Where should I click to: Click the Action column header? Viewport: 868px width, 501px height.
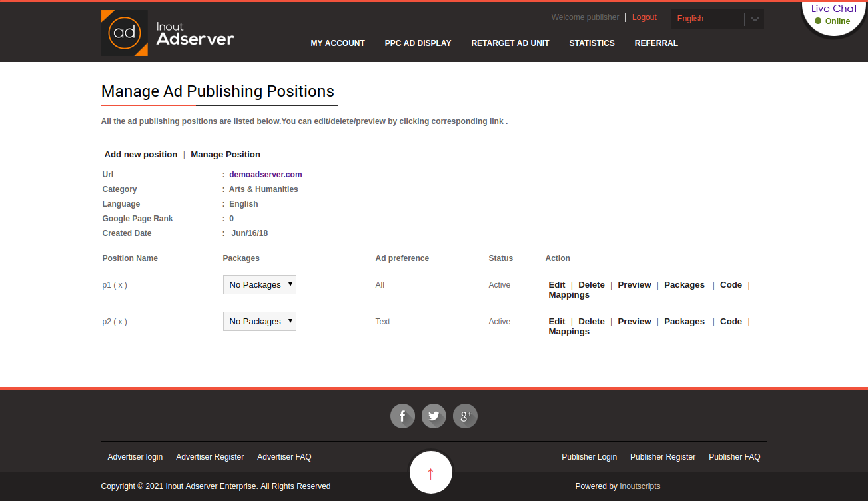[x=558, y=258]
